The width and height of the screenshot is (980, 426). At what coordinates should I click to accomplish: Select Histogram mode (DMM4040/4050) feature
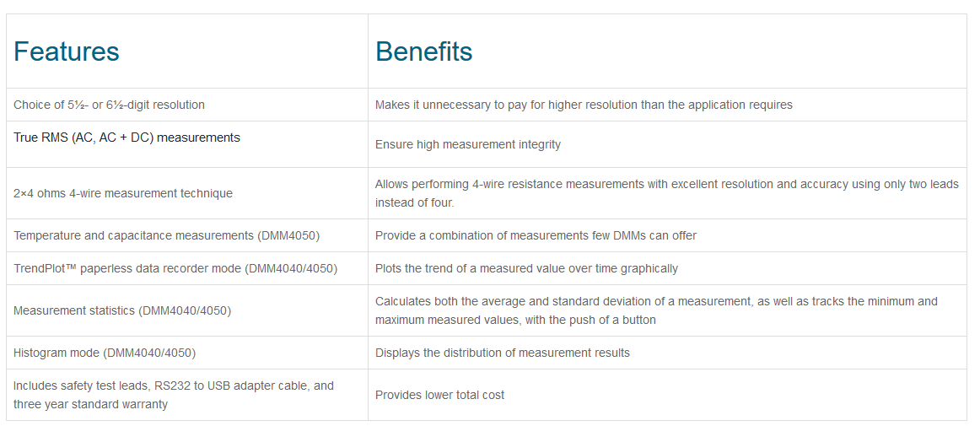pyautogui.click(x=105, y=353)
